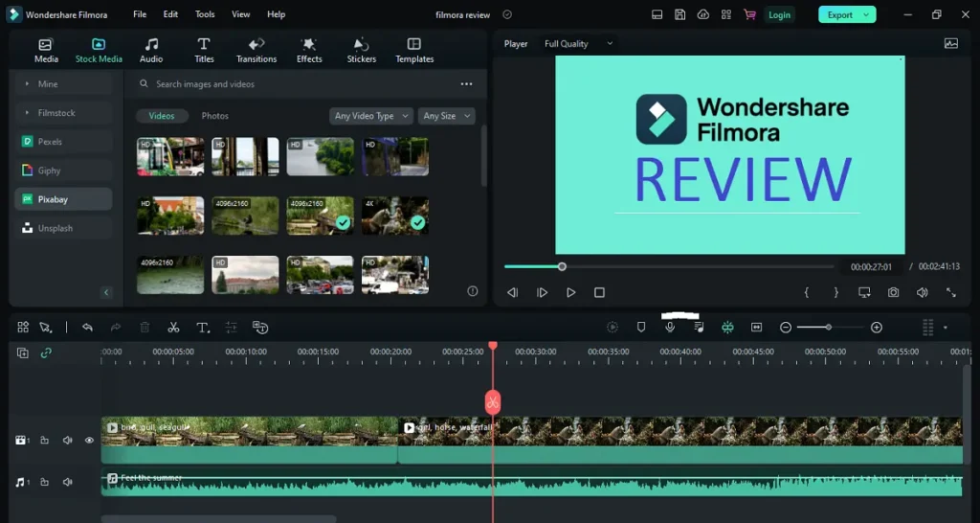Viewport: 980px width, 523px height.
Task: Collapse the stock media sidebar
Action: (106, 292)
